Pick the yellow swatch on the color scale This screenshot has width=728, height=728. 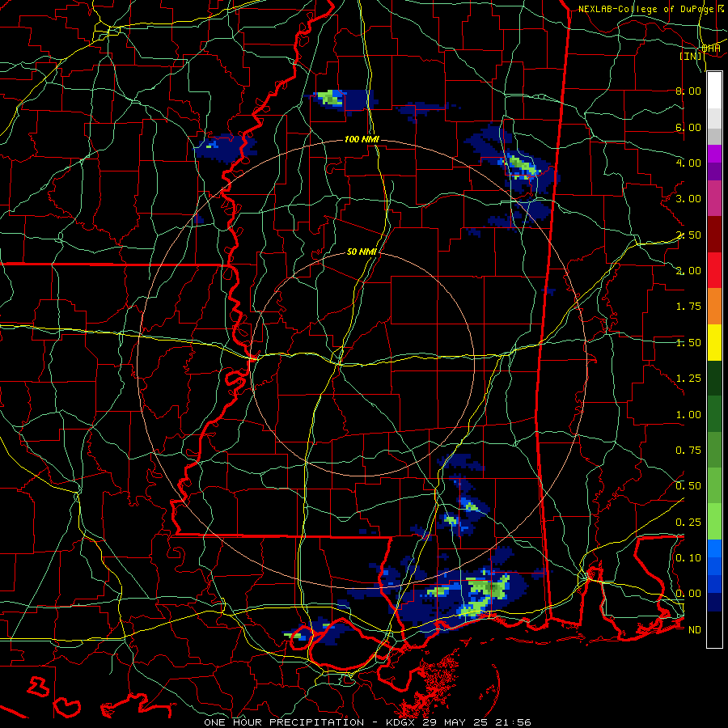[714, 342]
